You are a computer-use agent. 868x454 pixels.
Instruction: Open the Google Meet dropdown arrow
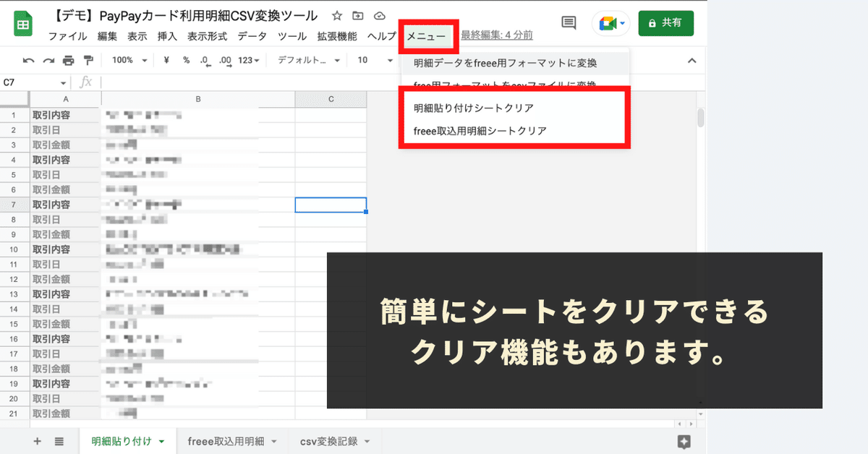pyautogui.click(x=621, y=22)
